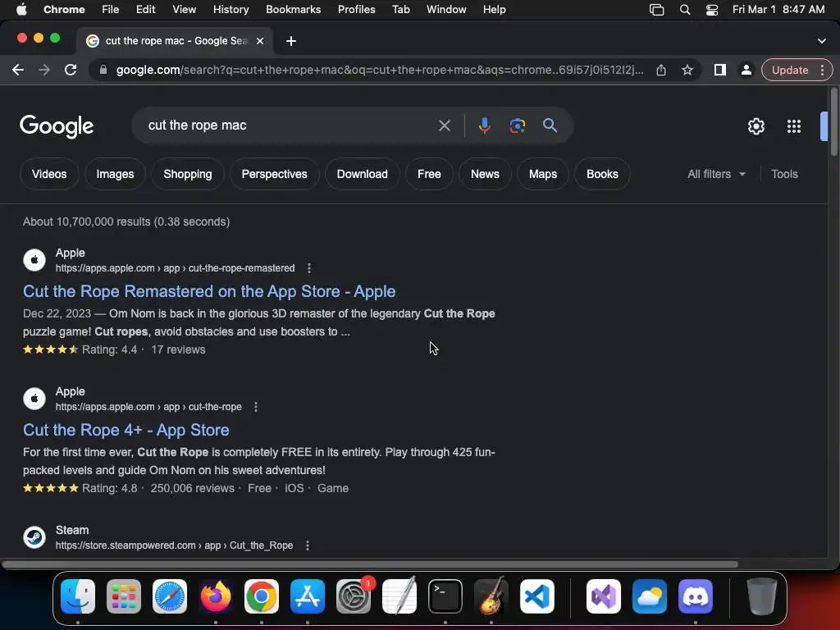Switch to Books results
Viewport: 840px width, 630px height.
pos(602,174)
